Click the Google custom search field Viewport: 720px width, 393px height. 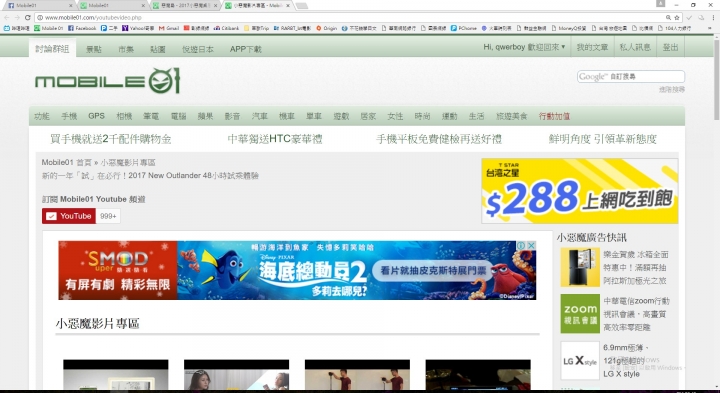631,77
